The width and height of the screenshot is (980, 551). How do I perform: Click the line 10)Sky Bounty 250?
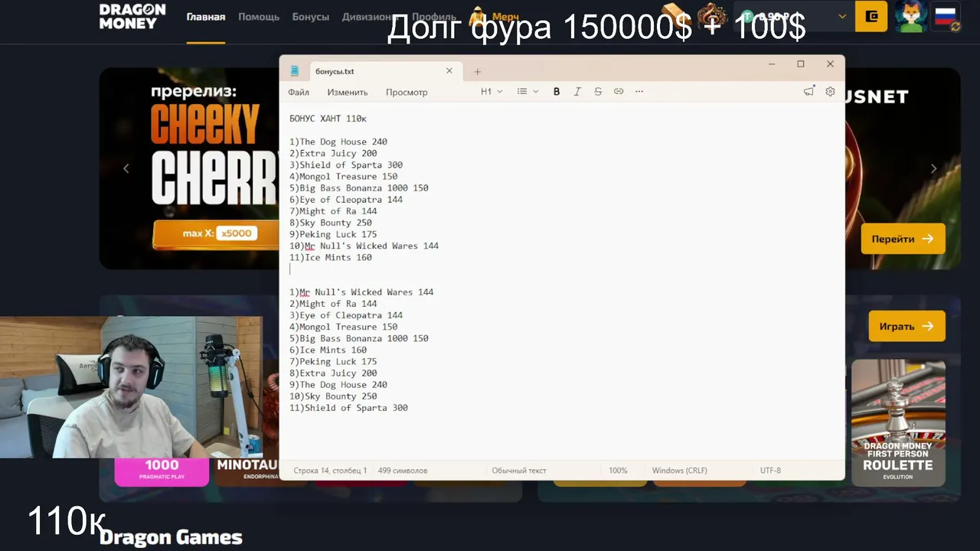pyautogui.click(x=333, y=396)
